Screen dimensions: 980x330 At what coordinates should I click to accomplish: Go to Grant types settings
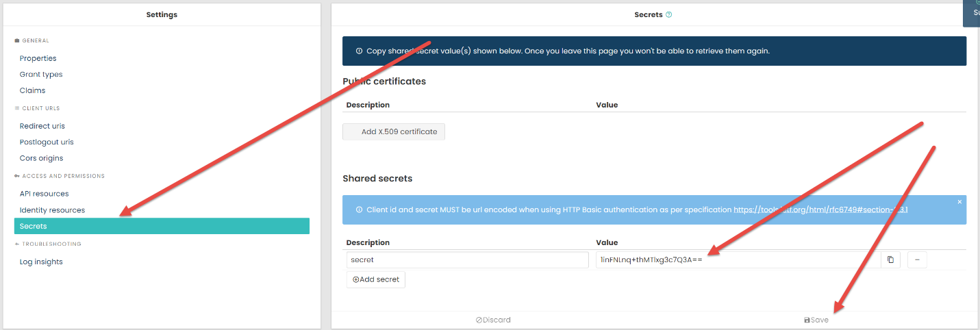coord(41,74)
